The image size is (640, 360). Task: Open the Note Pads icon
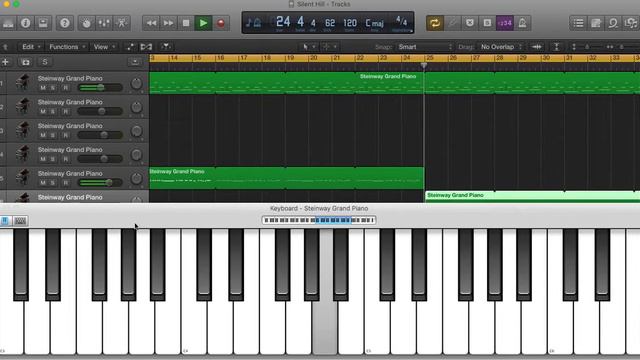click(596, 23)
